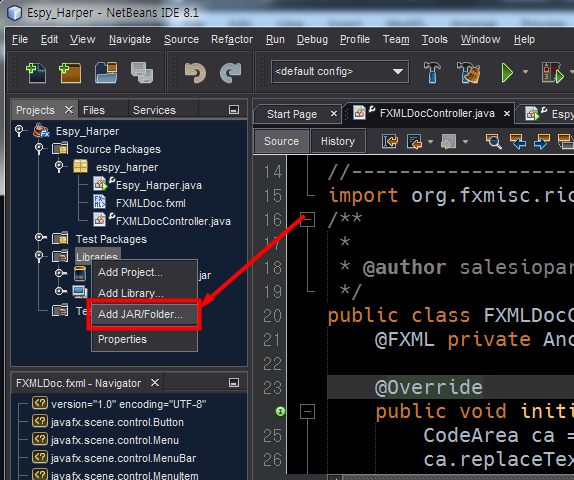The width and height of the screenshot is (574, 480).
Task: Select javafx.scene.control.Button in Navigator
Action: point(117,422)
